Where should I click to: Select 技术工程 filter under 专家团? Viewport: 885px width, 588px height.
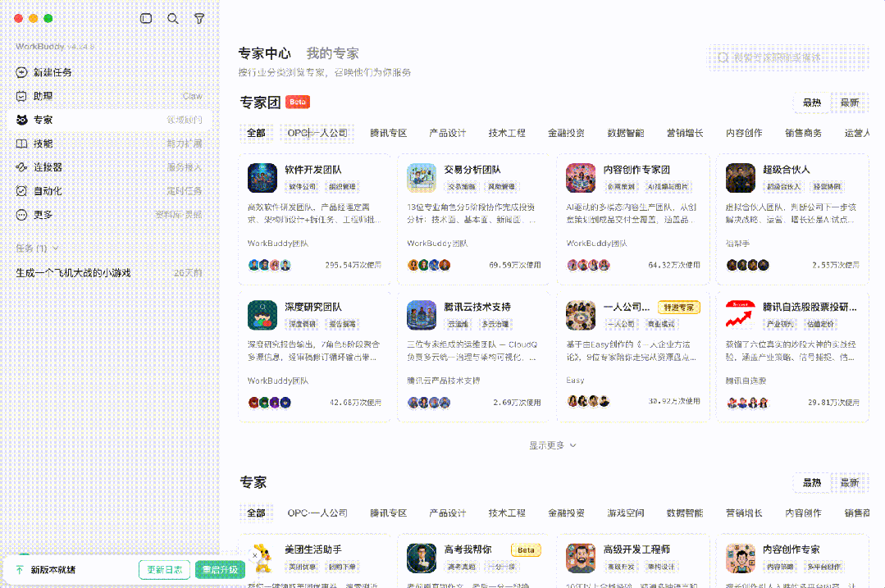[507, 133]
